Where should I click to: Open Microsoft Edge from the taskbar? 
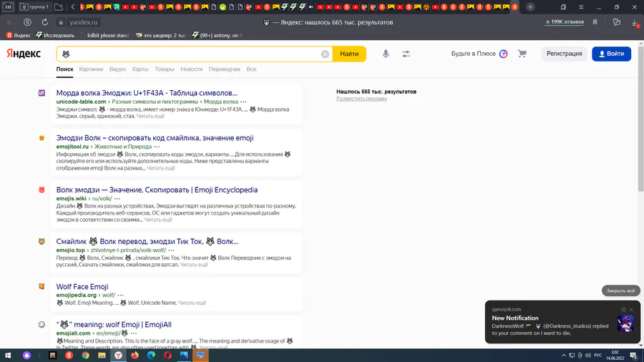(x=151, y=356)
